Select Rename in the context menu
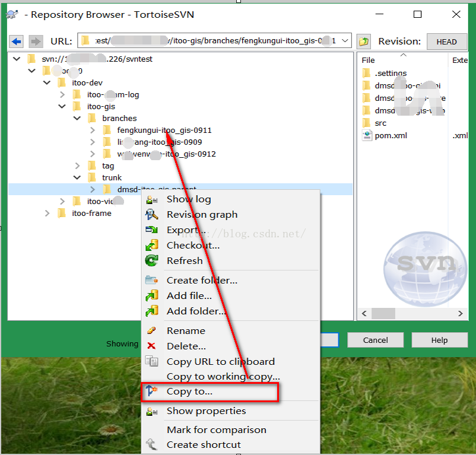Image resolution: width=476 pixels, height=455 pixels. (186, 330)
